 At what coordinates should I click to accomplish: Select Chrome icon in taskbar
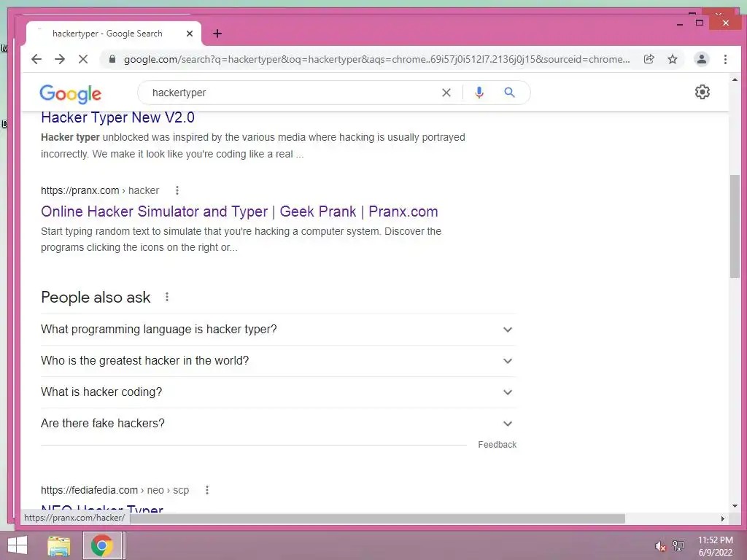[102, 545]
